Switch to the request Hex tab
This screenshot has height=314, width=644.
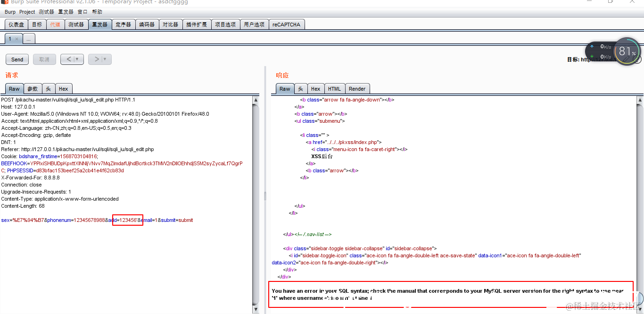coord(64,89)
